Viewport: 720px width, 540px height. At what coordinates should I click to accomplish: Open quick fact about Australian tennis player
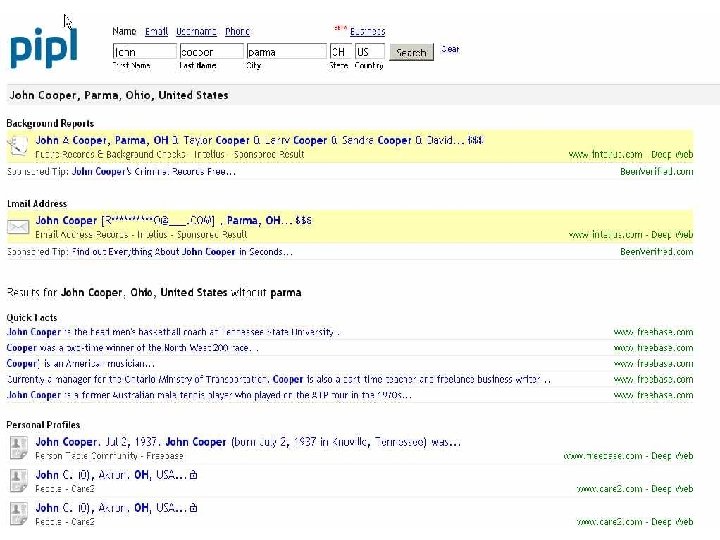209,394
